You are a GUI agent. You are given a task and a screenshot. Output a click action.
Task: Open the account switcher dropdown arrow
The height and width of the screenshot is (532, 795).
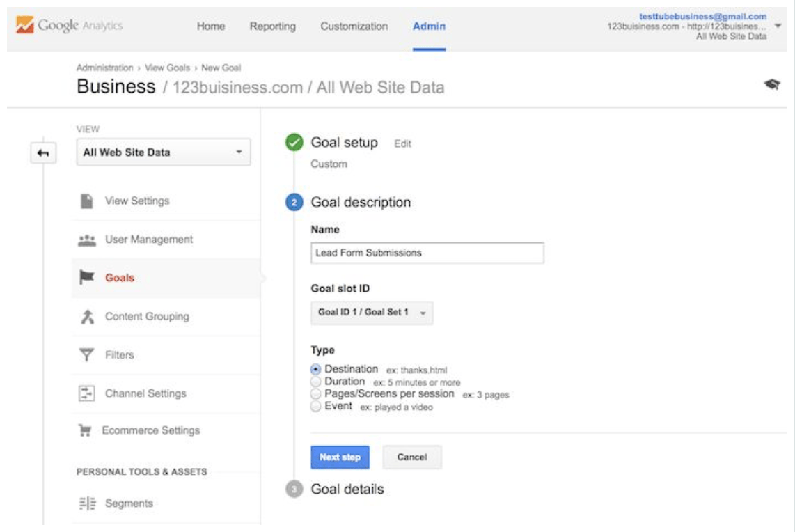pyautogui.click(x=777, y=26)
